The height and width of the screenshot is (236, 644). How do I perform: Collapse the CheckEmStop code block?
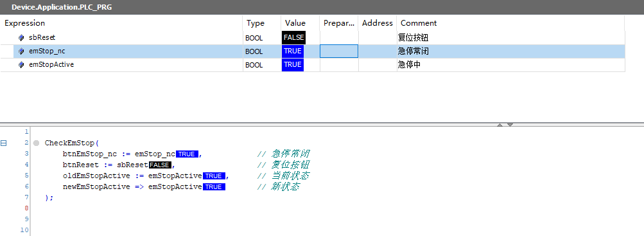click(x=4, y=143)
